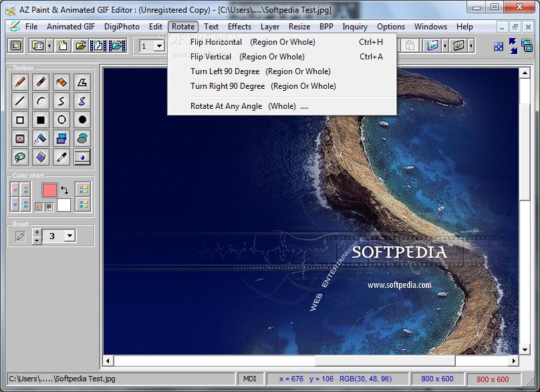The width and height of the screenshot is (540, 392).
Task: Select the S-curve tool
Action: point(61,101)
